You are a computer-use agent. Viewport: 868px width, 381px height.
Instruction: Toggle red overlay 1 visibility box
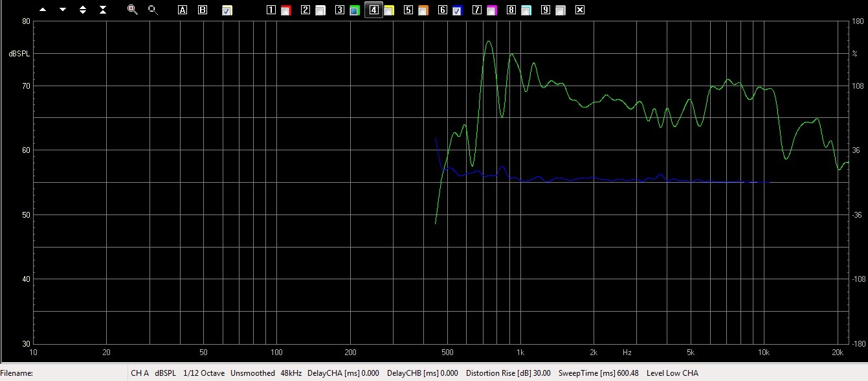click(x=285, y=10)
